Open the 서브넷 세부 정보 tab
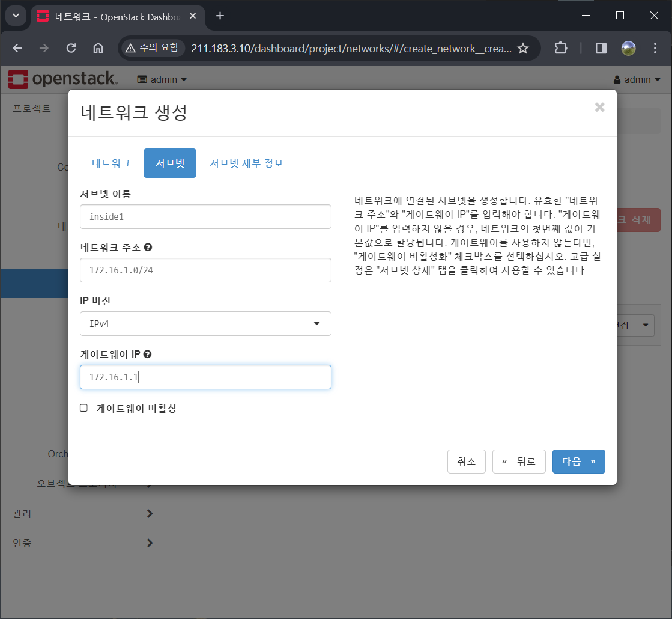672x619 pixels. tap(246, 163)
